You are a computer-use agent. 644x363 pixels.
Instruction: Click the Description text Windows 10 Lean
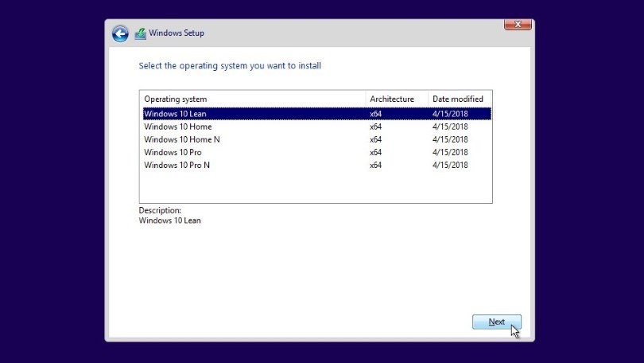pyautogui.click(x=169, y=221)
